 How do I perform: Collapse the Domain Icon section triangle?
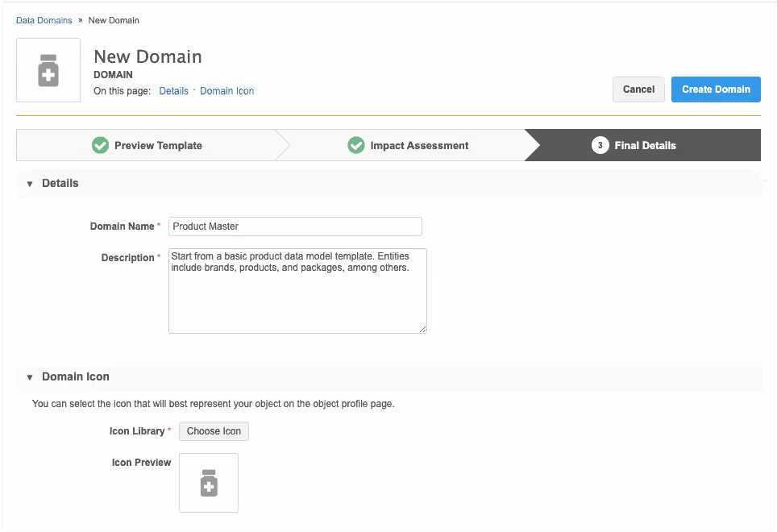pyautogui.click(x=30, y=377)
